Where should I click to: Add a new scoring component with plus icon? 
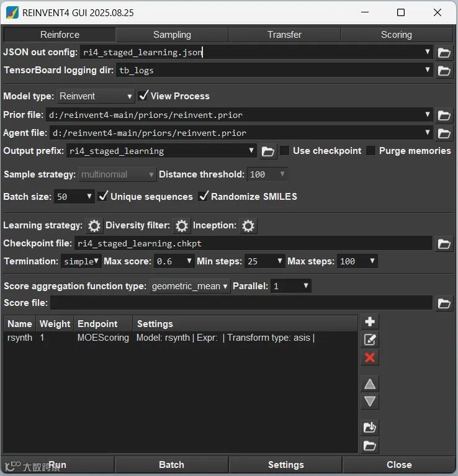pos(370,321)
